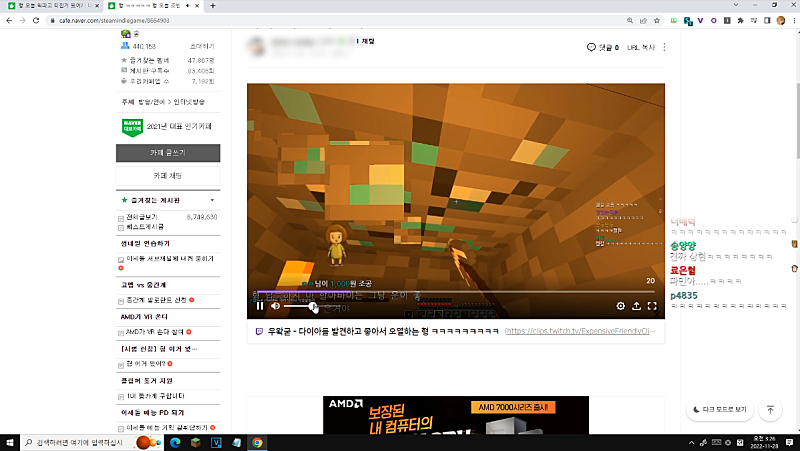
Task: Click the green extension icon in toolbar
Action: coord(673,20)
